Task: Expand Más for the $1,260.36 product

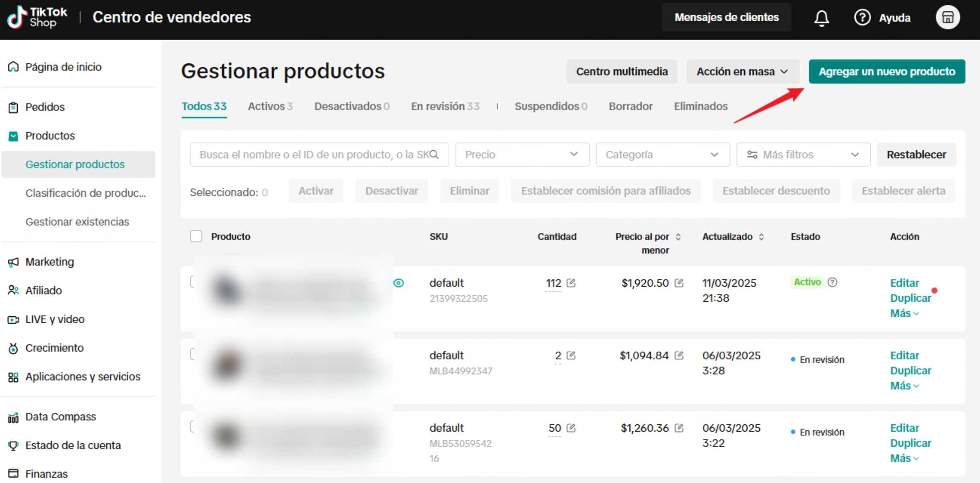Action: point(904,458)
